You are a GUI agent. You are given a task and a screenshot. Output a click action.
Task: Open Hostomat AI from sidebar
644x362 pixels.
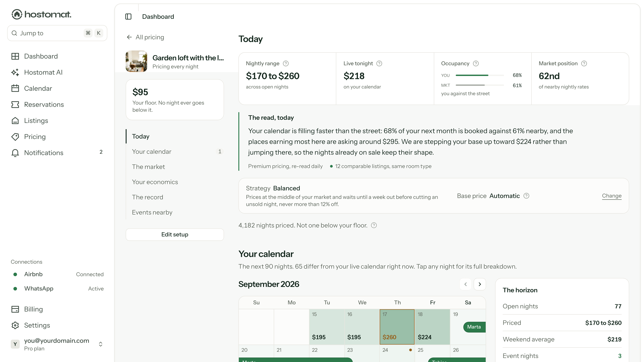point(57,72)
